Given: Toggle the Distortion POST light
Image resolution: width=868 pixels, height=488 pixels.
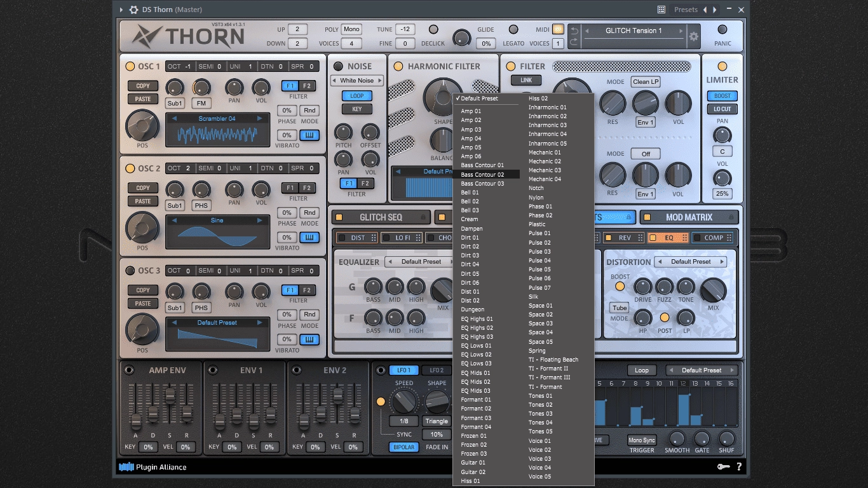Looking at the screenshot, I should (665, 317).
